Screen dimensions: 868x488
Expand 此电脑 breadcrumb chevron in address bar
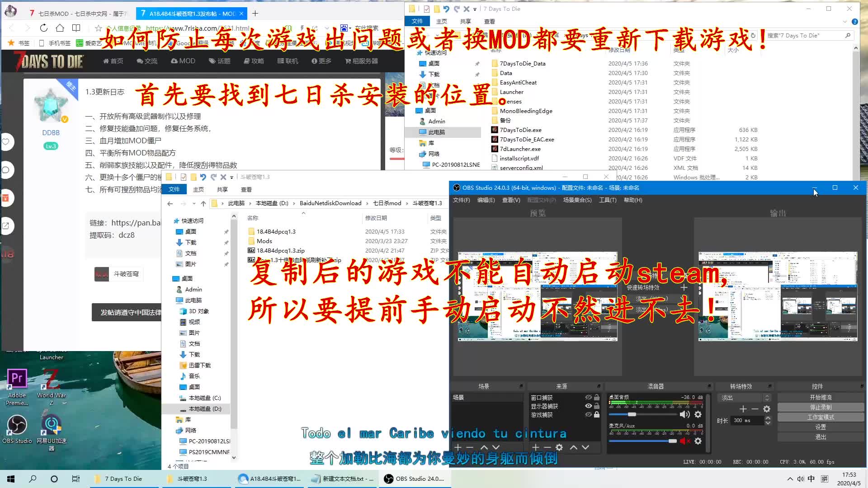pyautogui.click(x=250, y=203)
